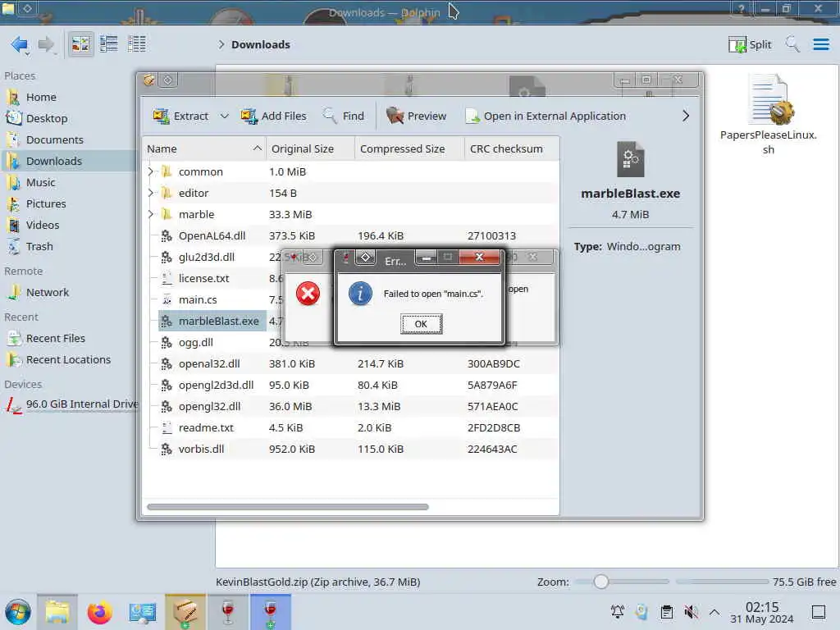
Task: Open notifications bell tray icon
Action: (618, 612)
